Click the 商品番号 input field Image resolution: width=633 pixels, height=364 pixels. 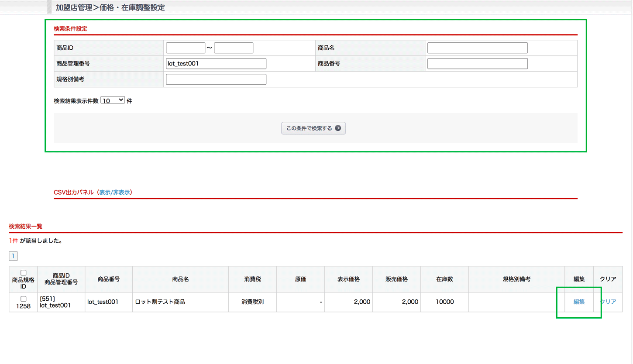click(477, 64)
